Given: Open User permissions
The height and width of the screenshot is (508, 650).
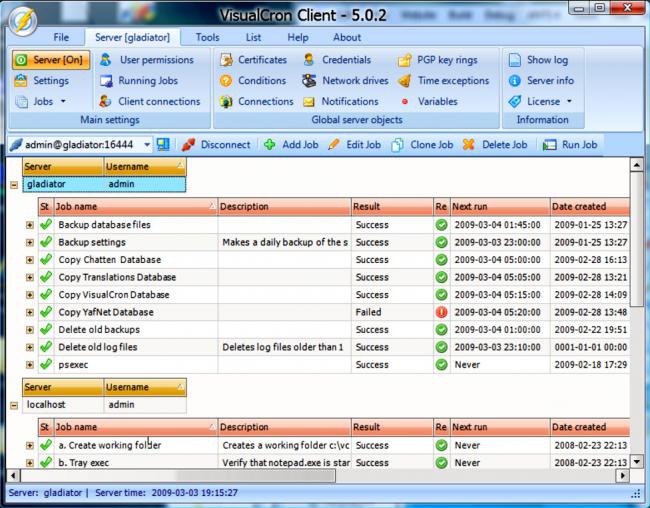Looking at the screenshot, I should coord(146,60).
